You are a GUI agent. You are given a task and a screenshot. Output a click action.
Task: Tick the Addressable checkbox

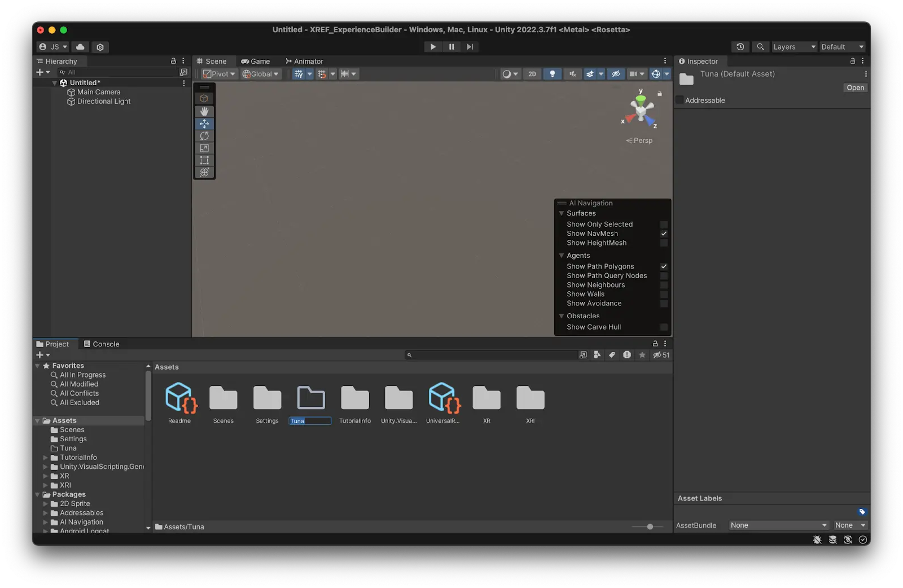point(680,100)
